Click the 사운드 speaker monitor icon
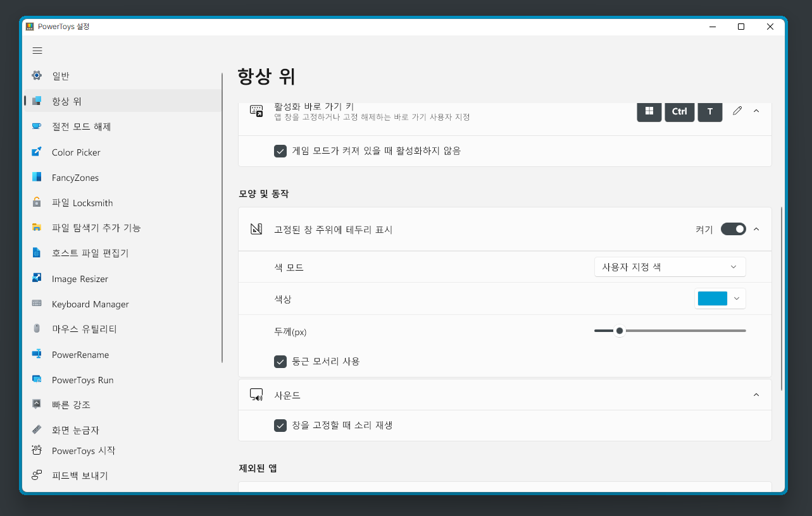 tap(256, 395)
